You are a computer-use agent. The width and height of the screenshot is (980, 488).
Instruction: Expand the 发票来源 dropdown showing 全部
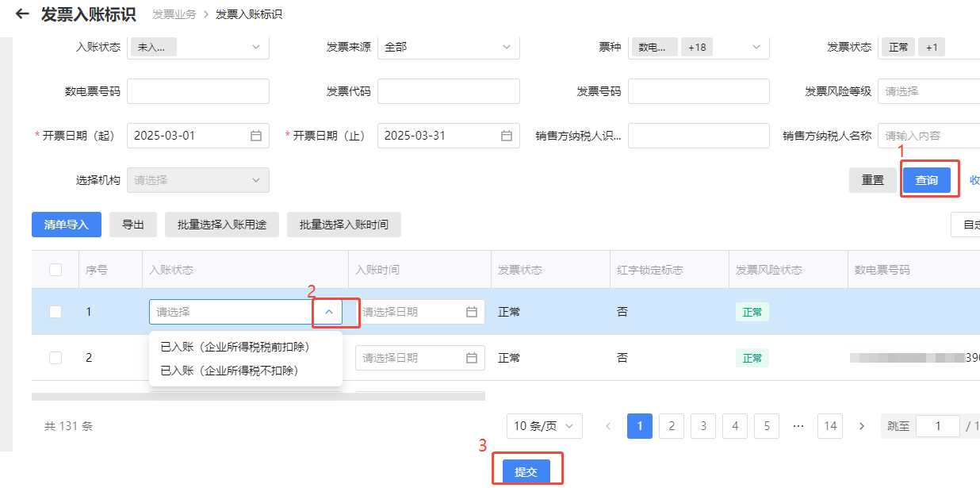pyautogui.click(x=448, y=47)
